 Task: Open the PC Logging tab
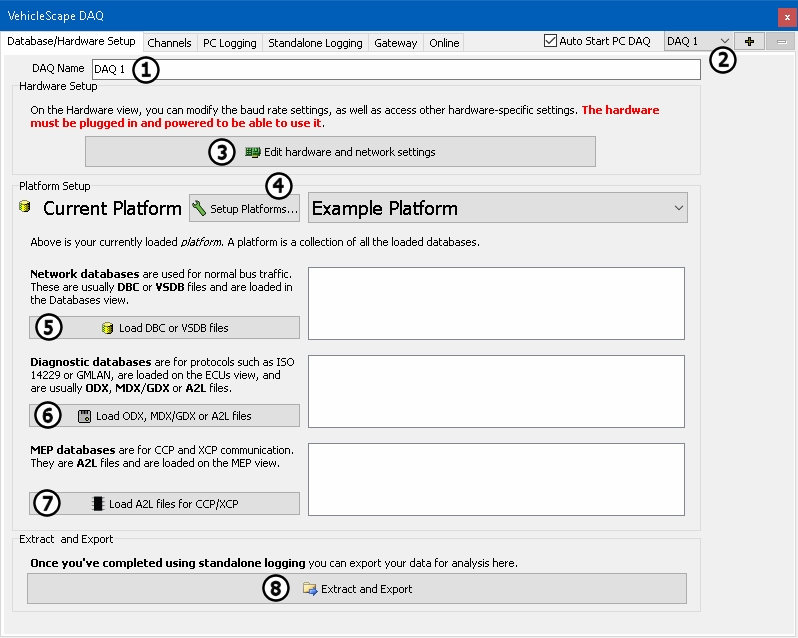pyautogui.click(x=229, y=43)
